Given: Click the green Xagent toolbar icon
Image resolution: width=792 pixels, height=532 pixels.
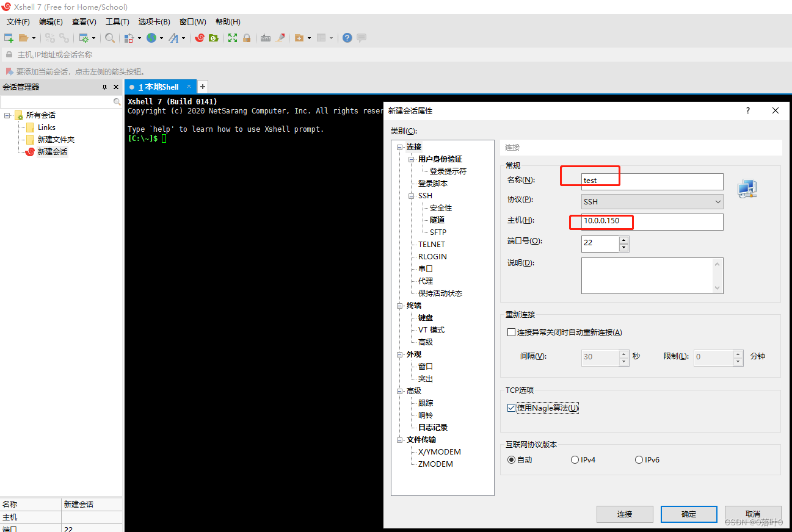Looking at the screenshot, I should click(214, 38).
